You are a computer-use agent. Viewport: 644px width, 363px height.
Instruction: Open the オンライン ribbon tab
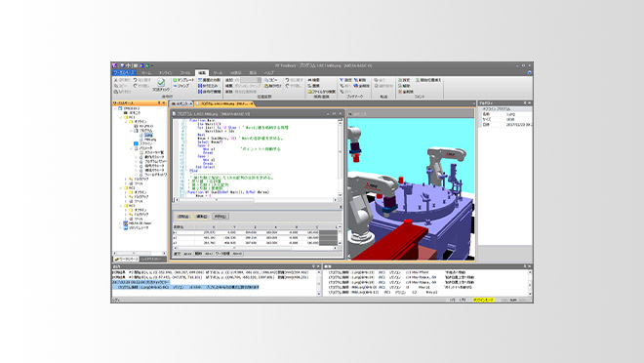(166, 72)
